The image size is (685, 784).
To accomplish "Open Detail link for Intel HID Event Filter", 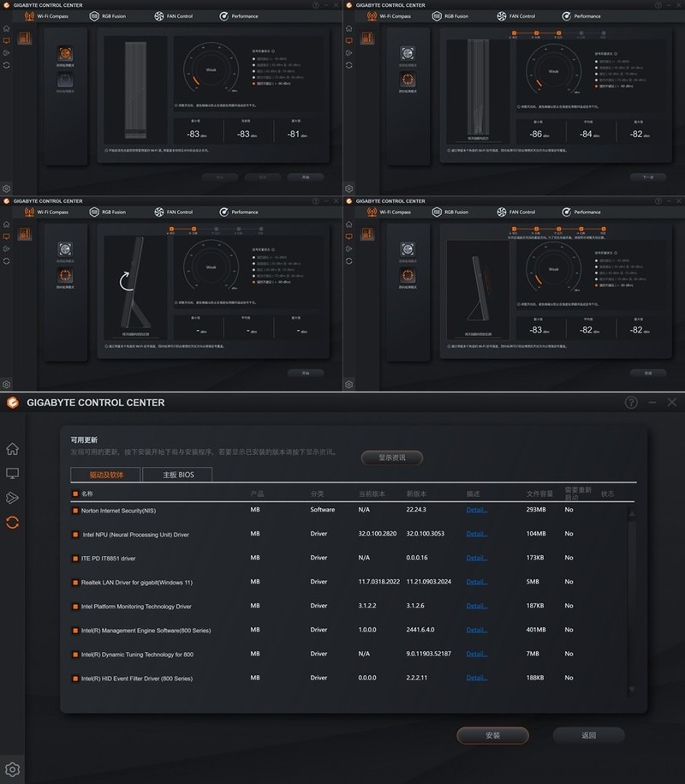I will click(x=476, y=678).
